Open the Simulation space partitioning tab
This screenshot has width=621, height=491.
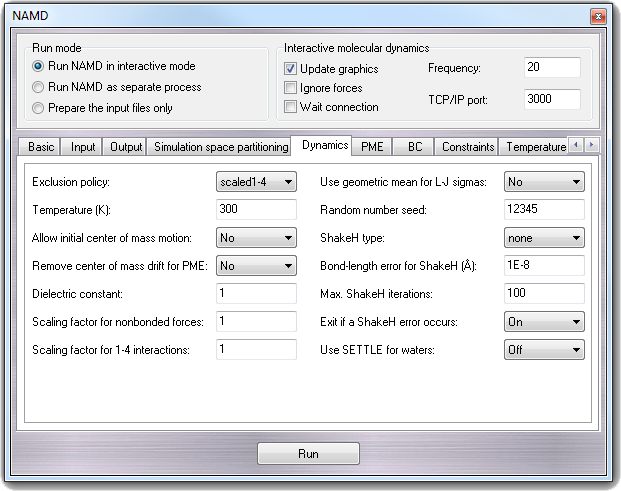(x=221, y=147)
